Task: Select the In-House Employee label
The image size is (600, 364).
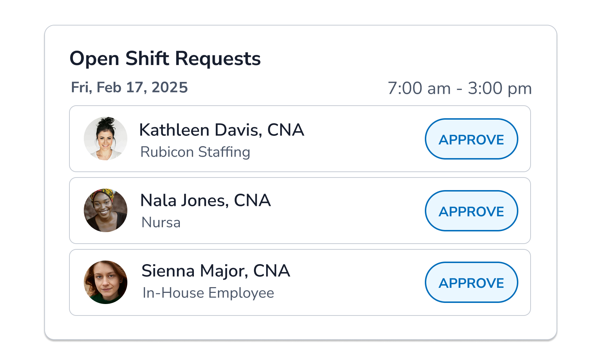Action: [208, 293]
